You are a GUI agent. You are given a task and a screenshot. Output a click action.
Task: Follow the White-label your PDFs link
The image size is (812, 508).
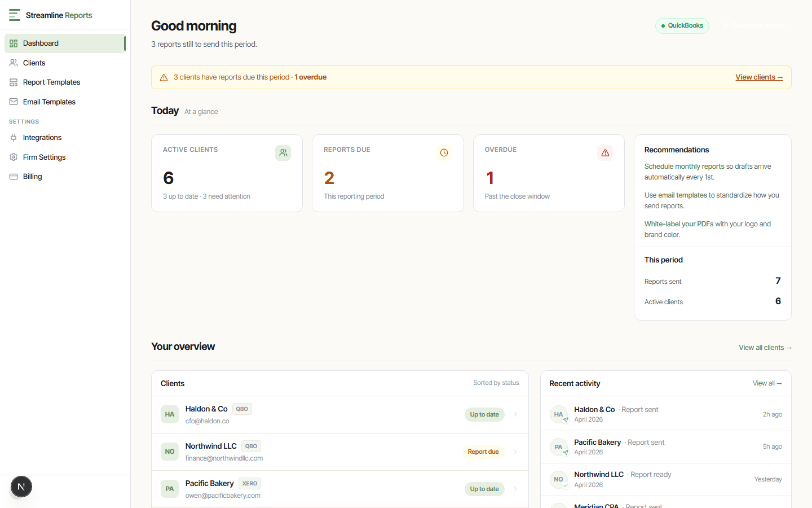[679, 224]
